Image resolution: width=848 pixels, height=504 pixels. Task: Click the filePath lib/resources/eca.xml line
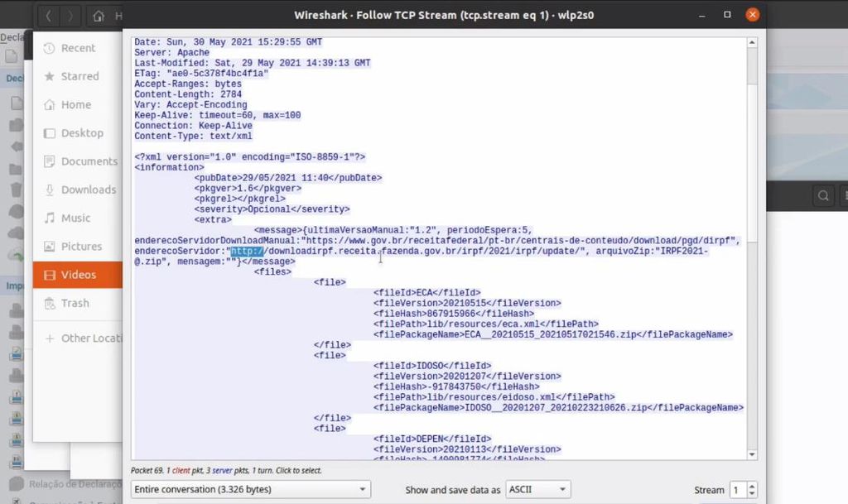pos(485,324)
